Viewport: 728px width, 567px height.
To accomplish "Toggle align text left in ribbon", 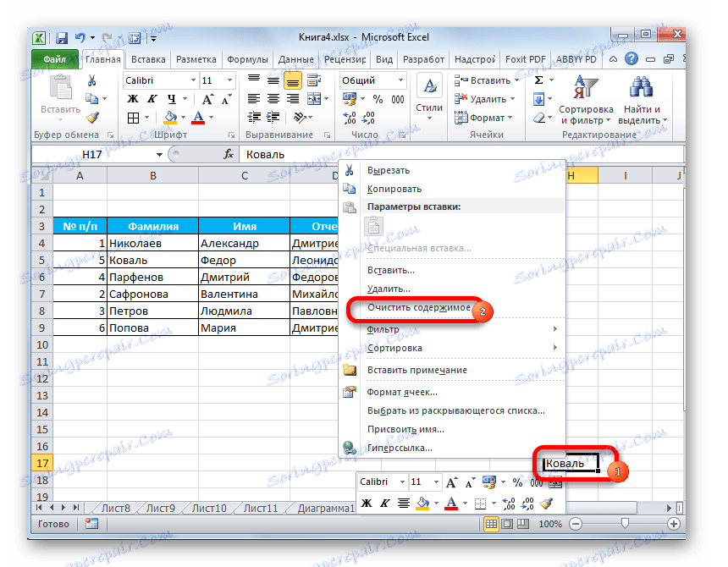I will [253, 99].
